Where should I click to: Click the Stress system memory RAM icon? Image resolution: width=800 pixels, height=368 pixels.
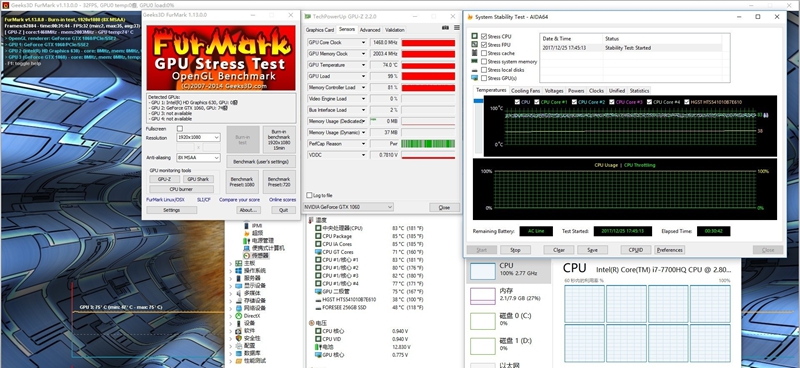pos(474,62)
